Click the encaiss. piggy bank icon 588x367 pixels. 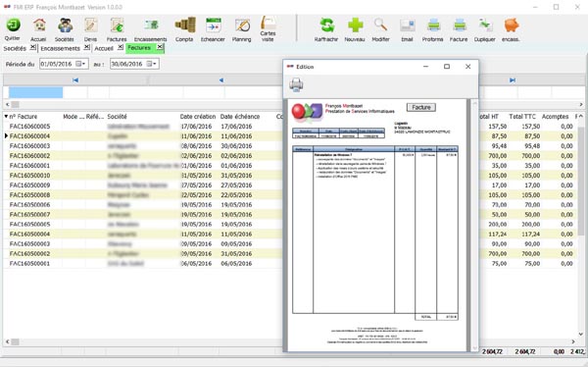(512, 26)
